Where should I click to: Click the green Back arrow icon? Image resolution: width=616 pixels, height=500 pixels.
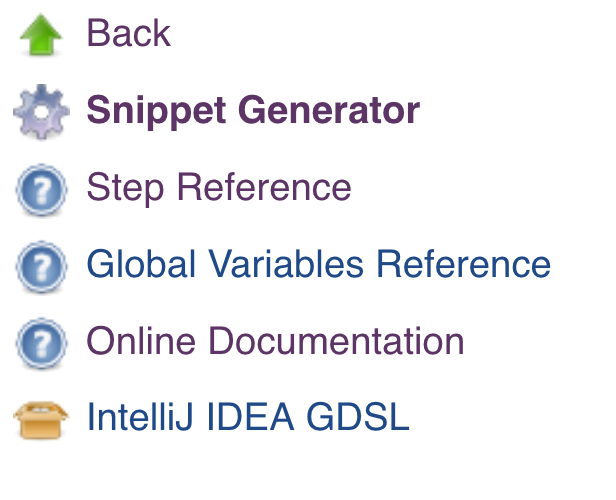tap(40, 35)
